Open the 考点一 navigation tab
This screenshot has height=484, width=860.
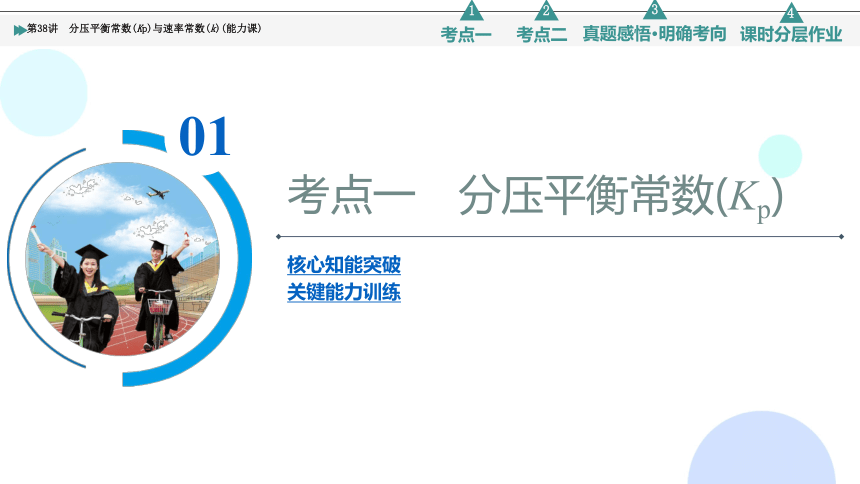(466, 34)
